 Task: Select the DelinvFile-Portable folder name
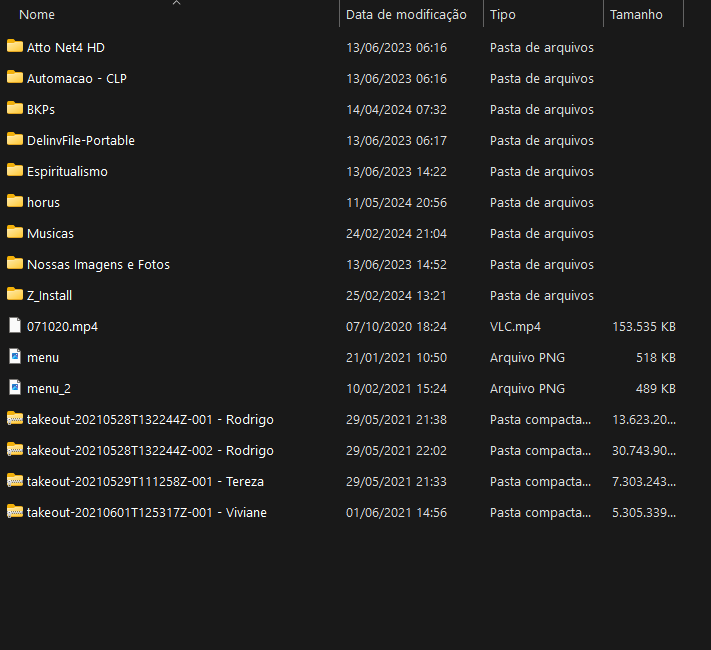[81, 141]
